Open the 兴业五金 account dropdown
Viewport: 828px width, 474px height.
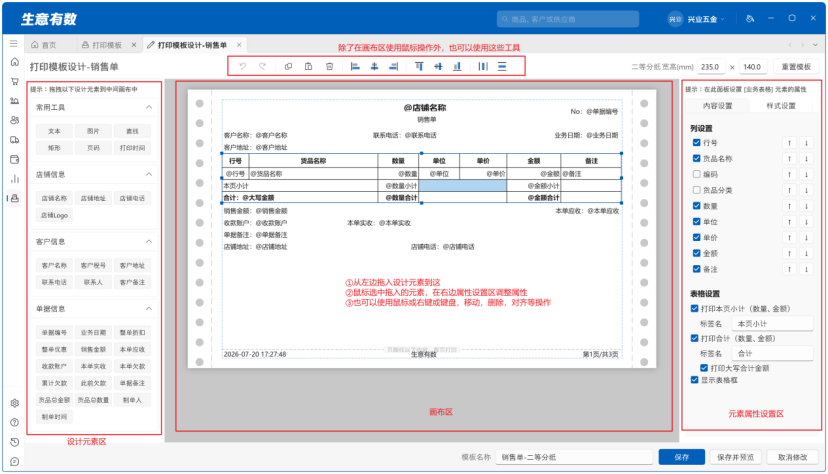click(697, 19)
